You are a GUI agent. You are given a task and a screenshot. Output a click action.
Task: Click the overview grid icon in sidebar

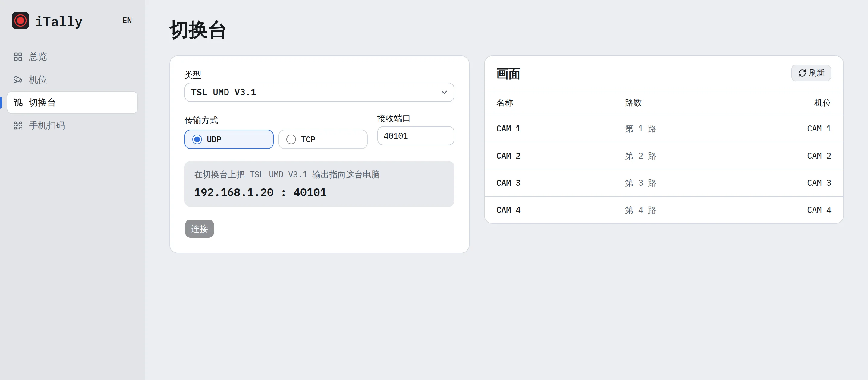point(18,57)
